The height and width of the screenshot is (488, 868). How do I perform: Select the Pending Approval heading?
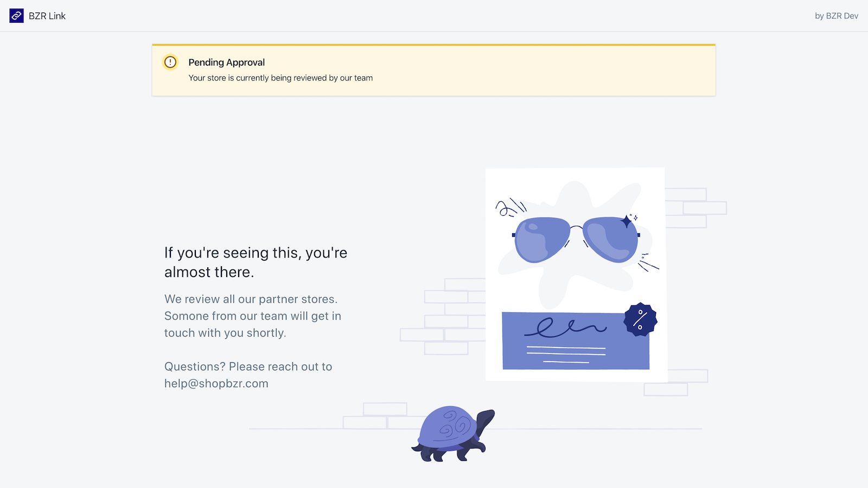(227, 62)
